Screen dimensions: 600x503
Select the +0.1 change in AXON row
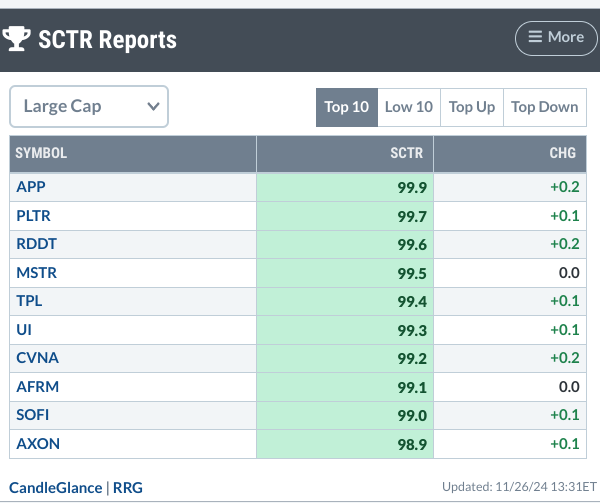[x=565, y=444]
